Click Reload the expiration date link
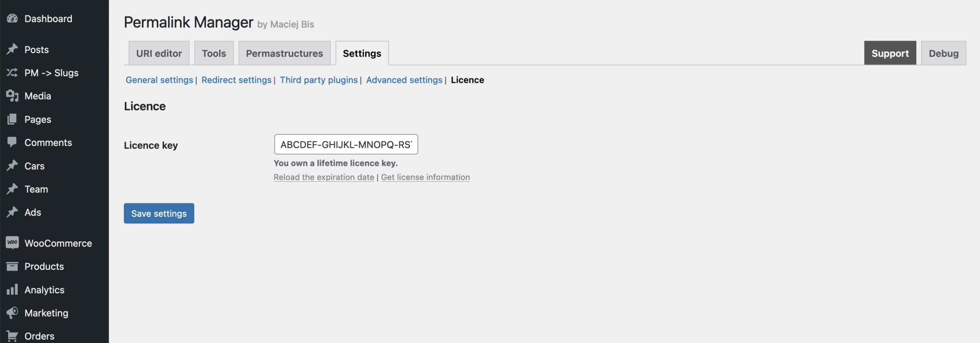The height and width of the screenshot is (343, 980). [324, 177]
